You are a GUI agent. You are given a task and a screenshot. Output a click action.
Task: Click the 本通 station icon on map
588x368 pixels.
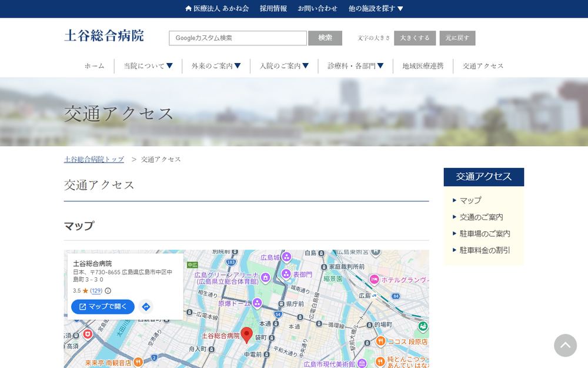pyautogui.click(x=276, y=323)
